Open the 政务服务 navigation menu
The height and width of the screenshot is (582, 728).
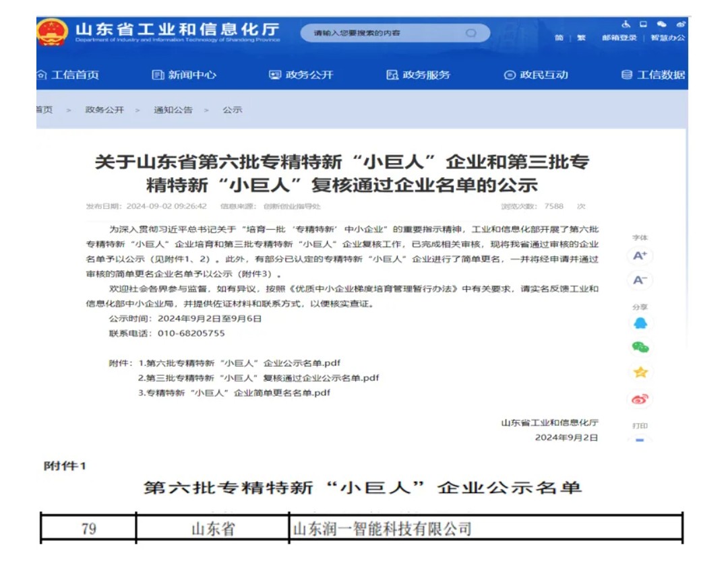click(x=419, y=75)
